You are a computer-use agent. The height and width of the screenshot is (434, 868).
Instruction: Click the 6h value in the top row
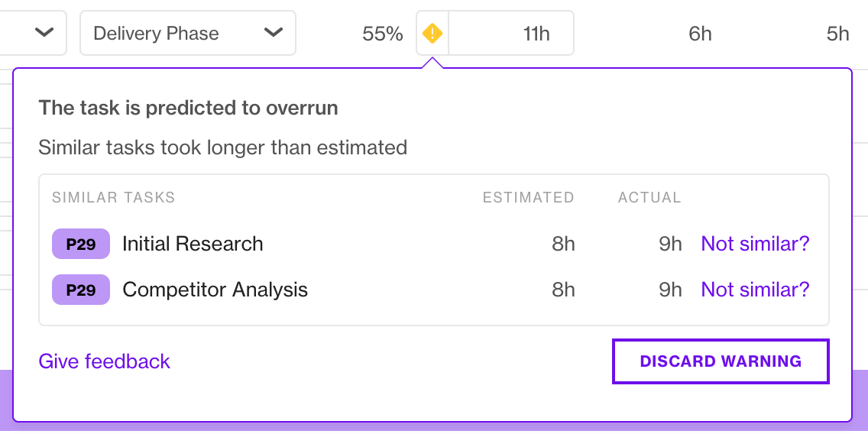pyautogui.click(x=700, y=34)
